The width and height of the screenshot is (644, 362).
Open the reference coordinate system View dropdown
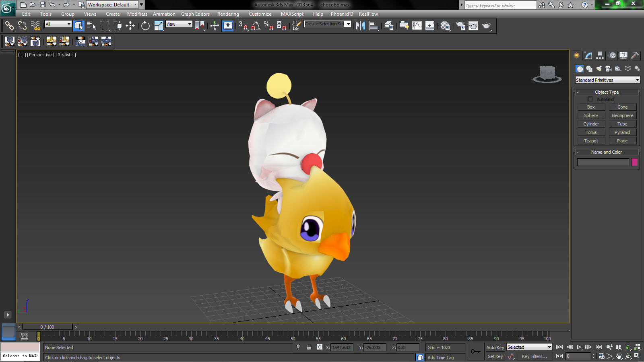coord(179,24)
